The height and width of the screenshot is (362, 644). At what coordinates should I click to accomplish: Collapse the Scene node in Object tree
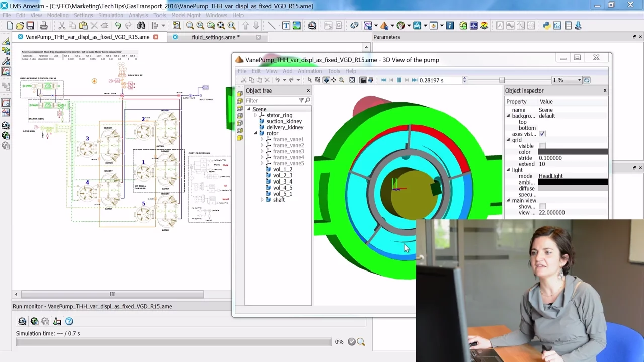coord(249,109)
